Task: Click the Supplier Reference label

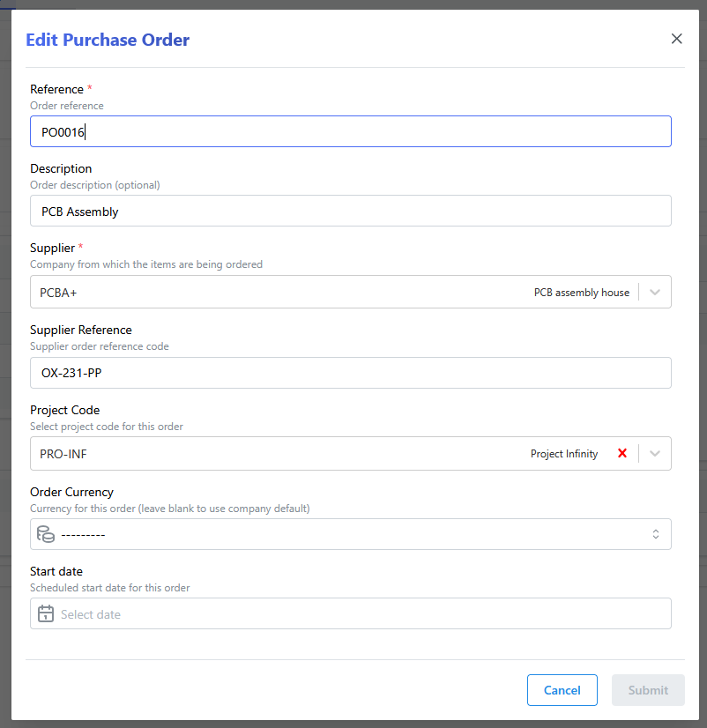Action: (81, 331)
